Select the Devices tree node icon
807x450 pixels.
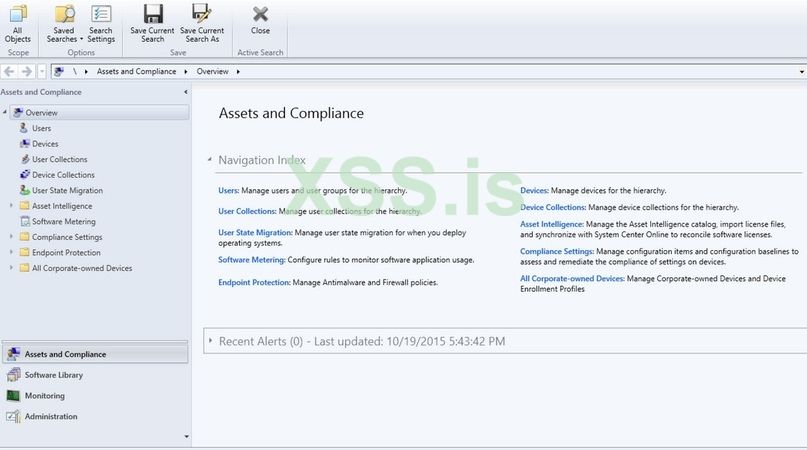pyautogui.click(x=25, y=144)
